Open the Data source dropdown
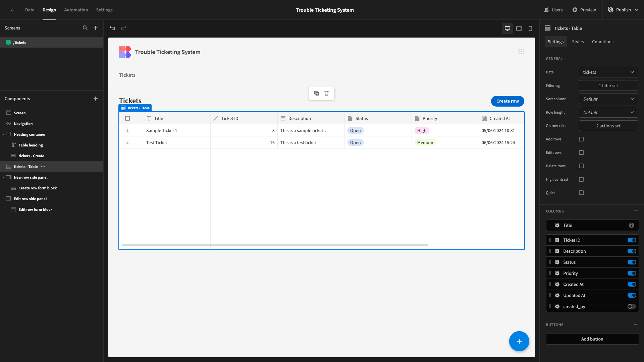This screenshot has width=644, height=362. (608, 72)
